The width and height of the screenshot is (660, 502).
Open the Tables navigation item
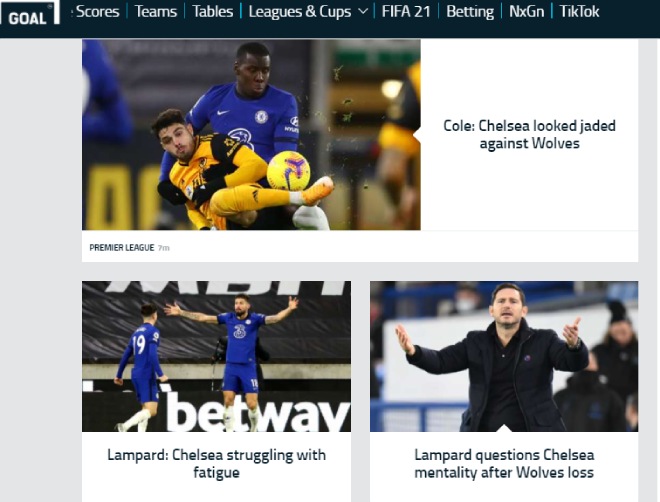(x=213, y=11)
